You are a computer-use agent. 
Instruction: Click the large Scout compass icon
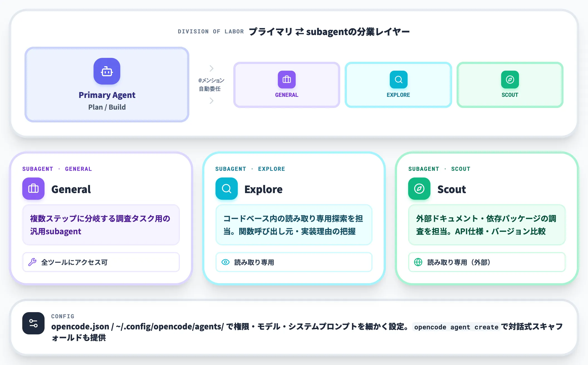tap(419, 189)
